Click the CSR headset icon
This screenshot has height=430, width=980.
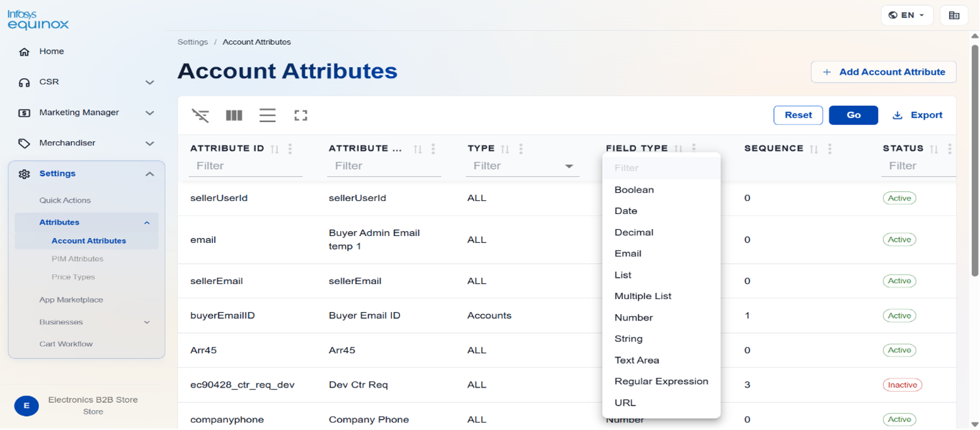point(25,82)
